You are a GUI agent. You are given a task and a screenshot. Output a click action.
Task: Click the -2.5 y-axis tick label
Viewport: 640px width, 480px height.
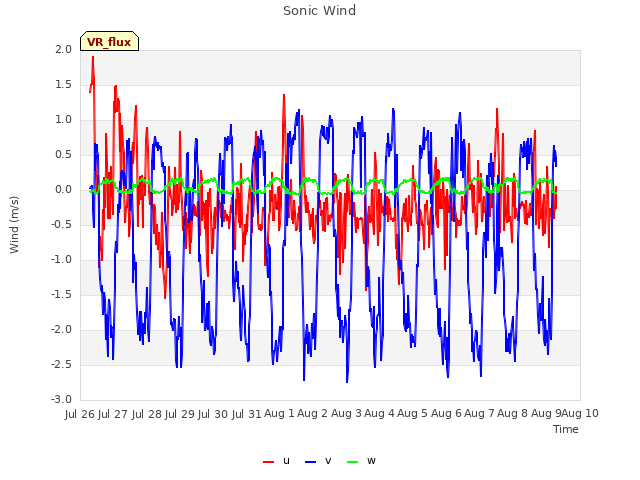[61, 364]
